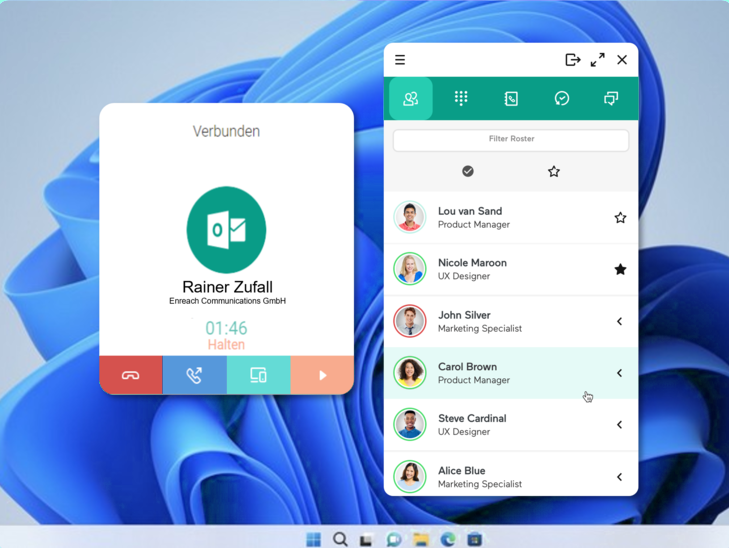Open File Explorer from taskbar
Viewport: 729px width, 548px height.
coord(421,539)
